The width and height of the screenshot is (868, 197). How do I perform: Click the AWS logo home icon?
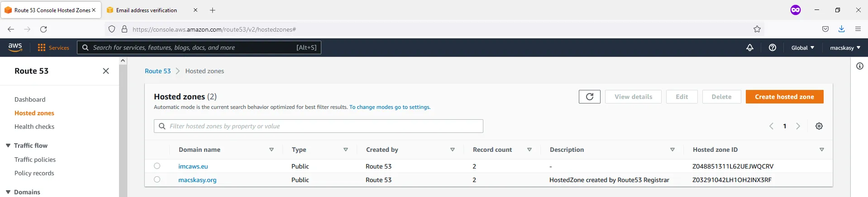pyautogui.click(x=15, y=47)
